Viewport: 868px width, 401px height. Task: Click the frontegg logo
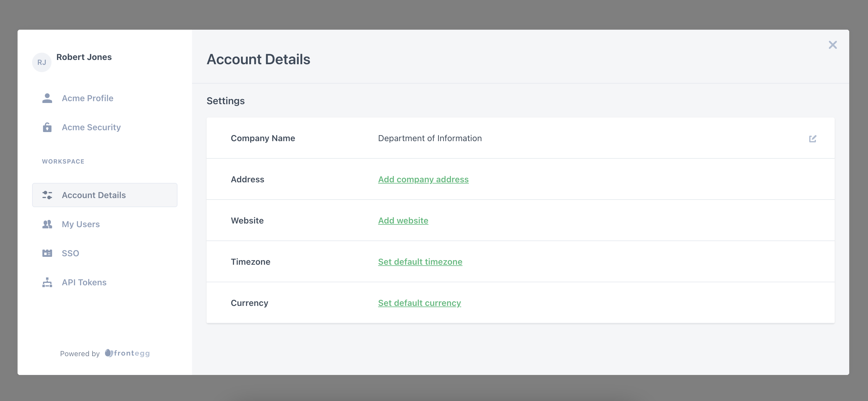(128, 353)
